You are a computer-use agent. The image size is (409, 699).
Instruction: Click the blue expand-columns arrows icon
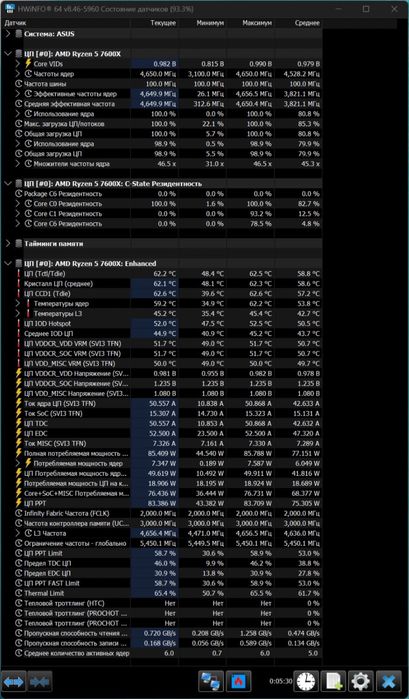click(x=14, y=682)
